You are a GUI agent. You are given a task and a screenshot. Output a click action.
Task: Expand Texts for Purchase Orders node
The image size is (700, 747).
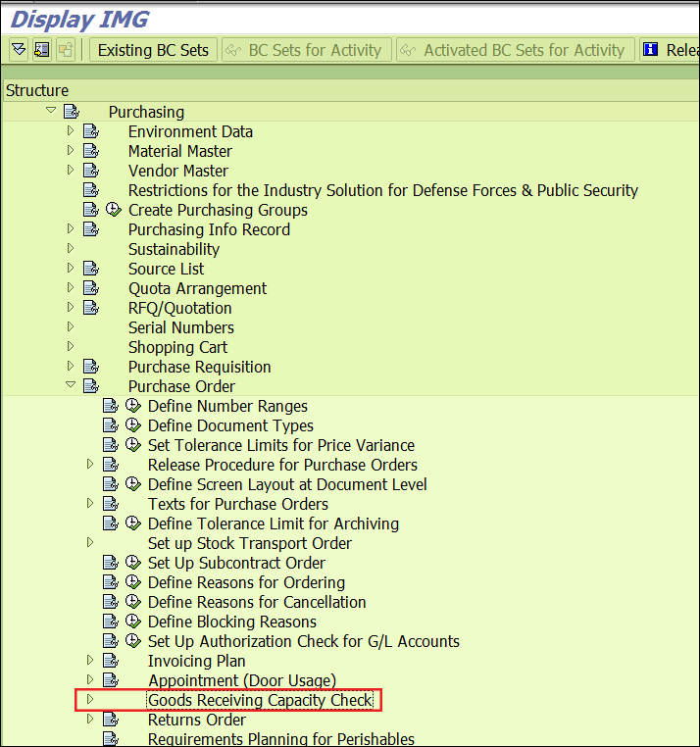click(90, 503)
